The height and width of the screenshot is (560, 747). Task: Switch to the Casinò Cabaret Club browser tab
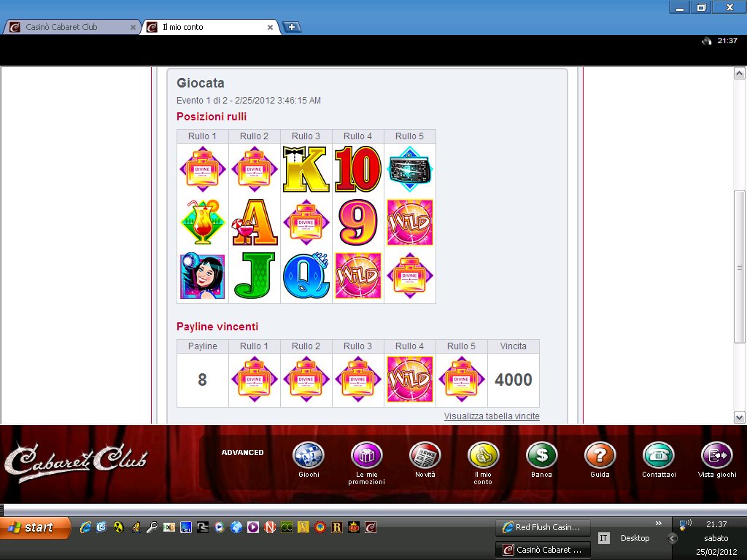[x=71, y=27]
